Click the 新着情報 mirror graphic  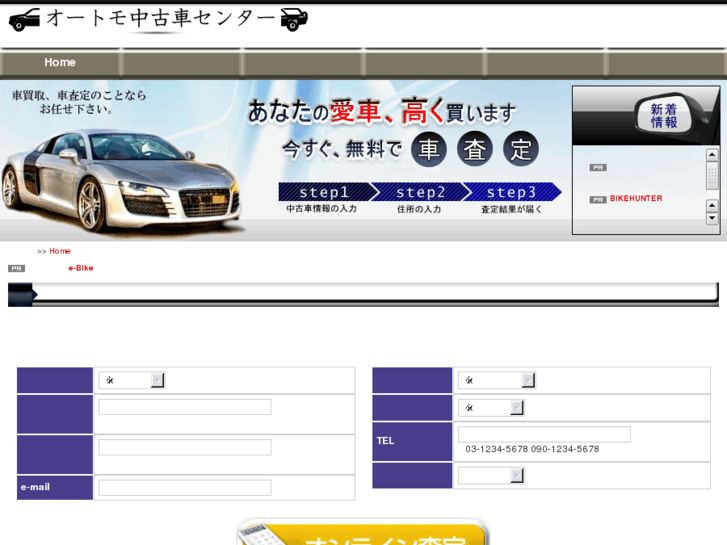pyautogui.click(x=663, y=115)
